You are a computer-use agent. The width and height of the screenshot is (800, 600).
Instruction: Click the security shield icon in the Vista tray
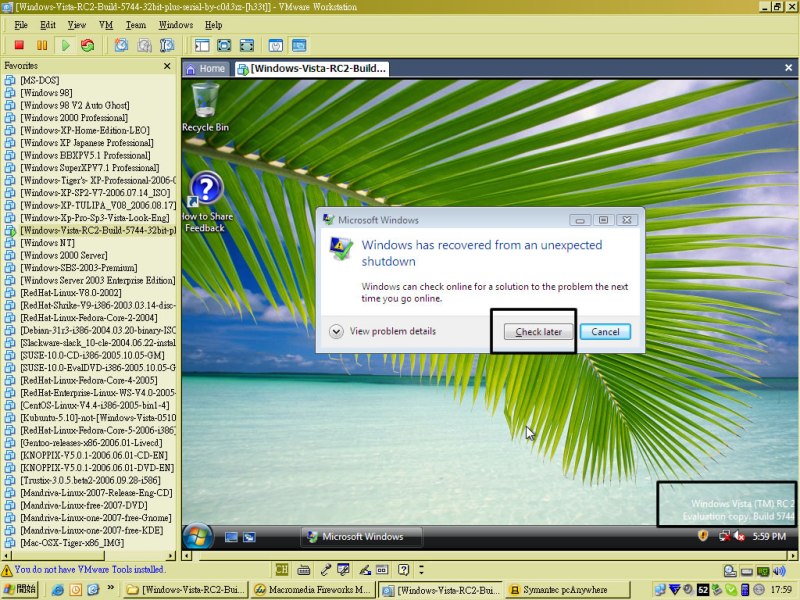703,536
